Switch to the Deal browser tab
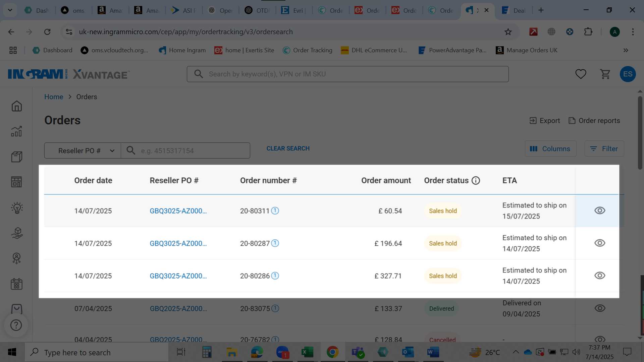This screenshot has width=644, height=362. click(514, 10)
